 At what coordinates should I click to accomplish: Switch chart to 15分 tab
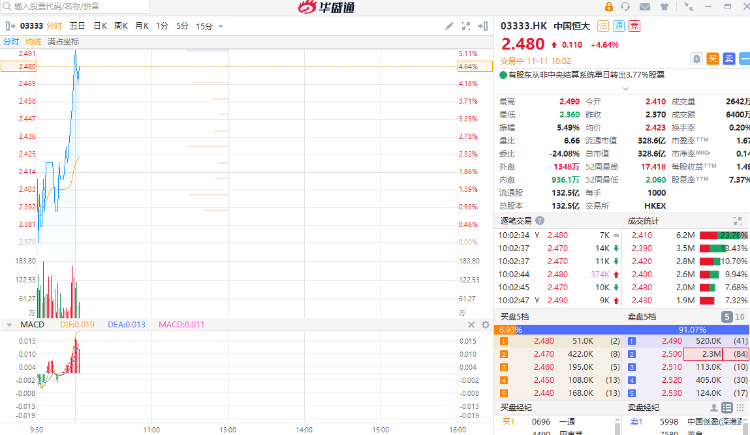pyautogui.click(x=204, y=26)
